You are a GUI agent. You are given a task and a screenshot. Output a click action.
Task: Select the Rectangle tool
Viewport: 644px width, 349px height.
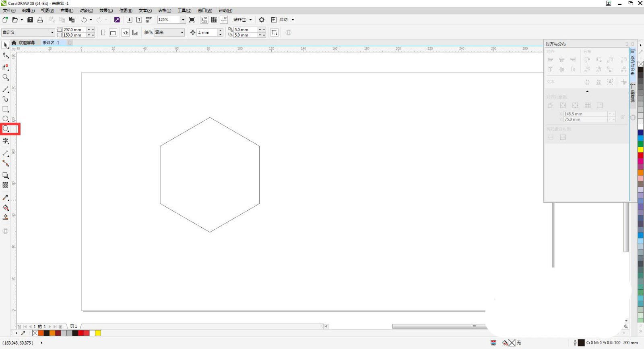pos(6,109)
